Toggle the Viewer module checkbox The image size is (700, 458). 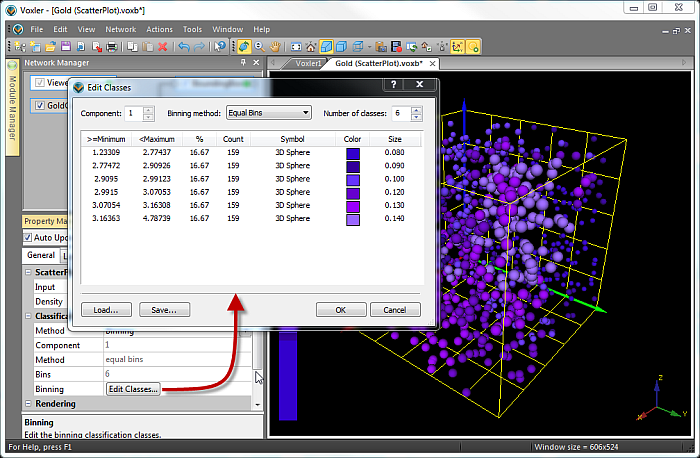coord(40,83)
